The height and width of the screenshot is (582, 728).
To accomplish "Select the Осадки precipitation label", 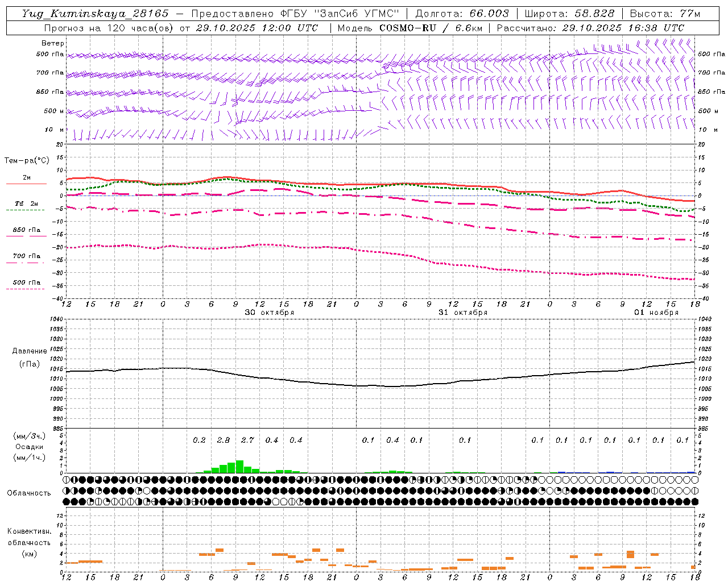I will point(30,447).
